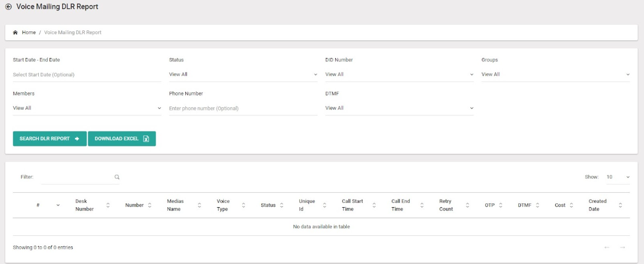Click the 'Showing 0 to 0 of 0 entries' text
The height and width of the screenshot is (264, 644).
(x=43, y=247)
